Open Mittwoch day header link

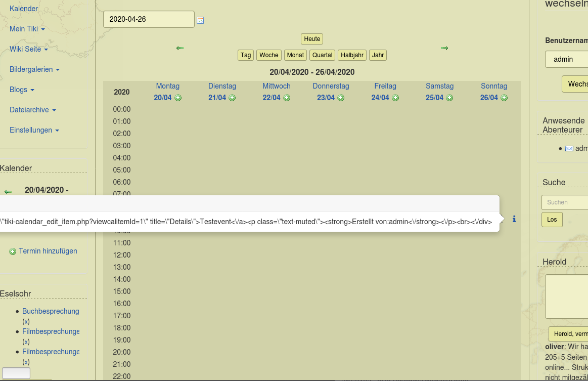[277, 86]
